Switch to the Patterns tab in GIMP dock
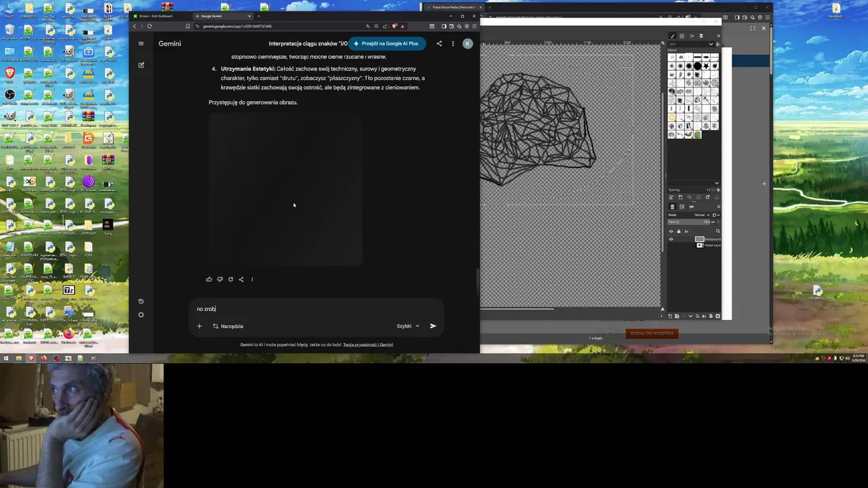 [x=682, y=36]
